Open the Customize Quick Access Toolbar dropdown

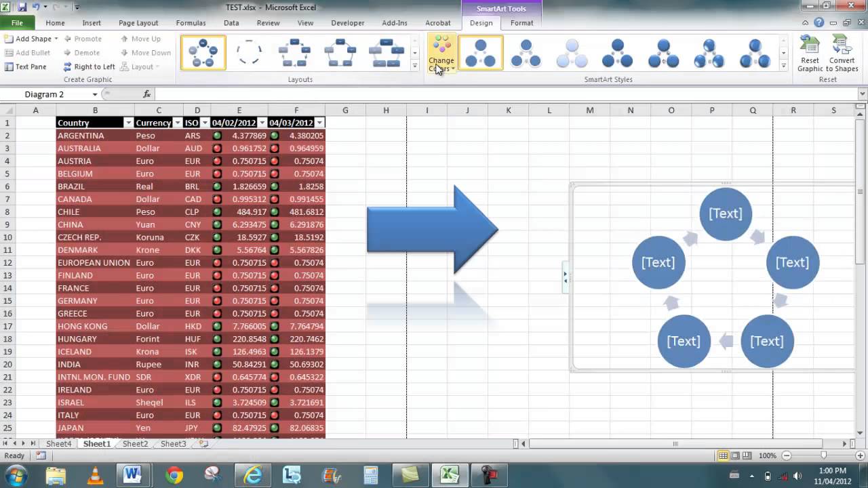pyautogui.click(x=77, y=7)
